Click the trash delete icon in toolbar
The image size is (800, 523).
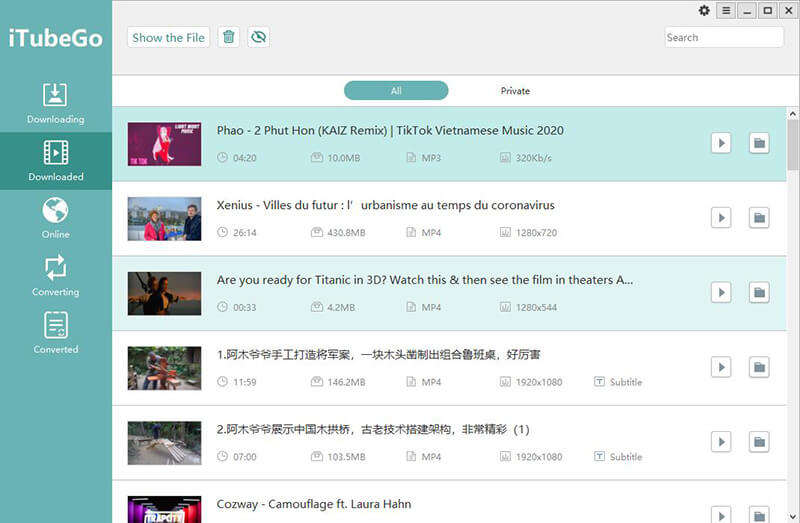click(229, 37)
